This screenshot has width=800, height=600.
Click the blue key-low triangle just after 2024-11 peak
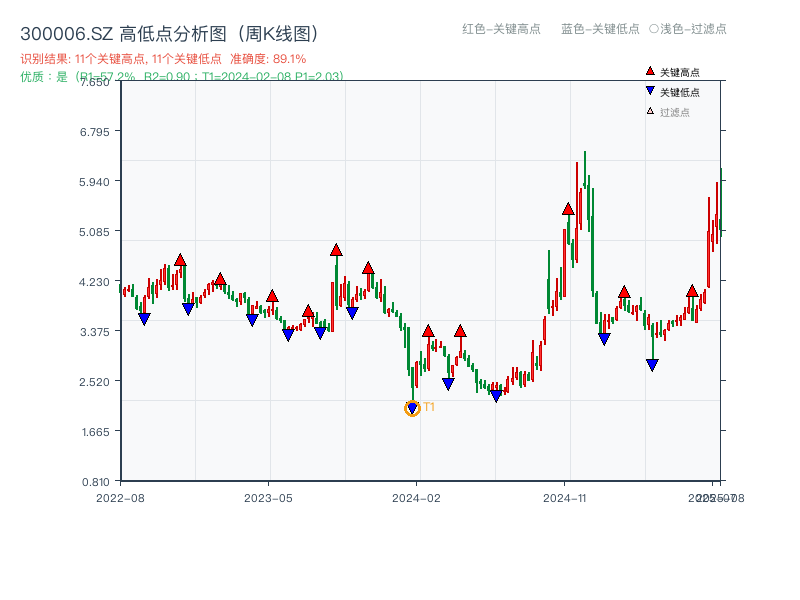605,339
